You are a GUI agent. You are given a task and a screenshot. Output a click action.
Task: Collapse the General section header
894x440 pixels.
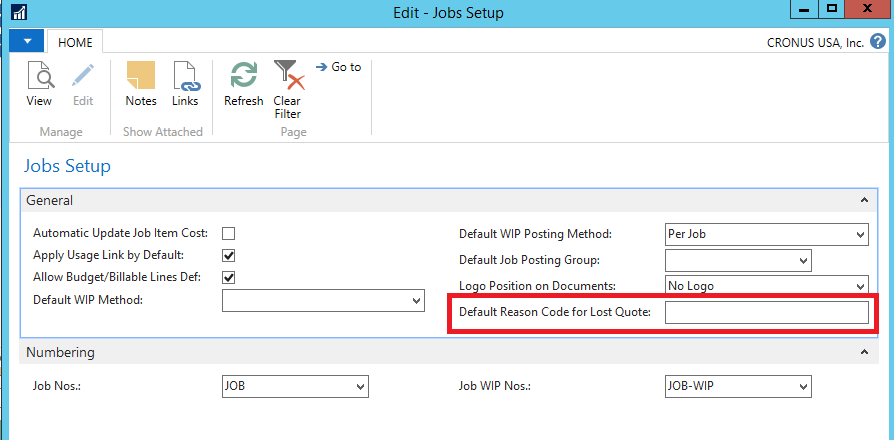(x=863, y=200)
